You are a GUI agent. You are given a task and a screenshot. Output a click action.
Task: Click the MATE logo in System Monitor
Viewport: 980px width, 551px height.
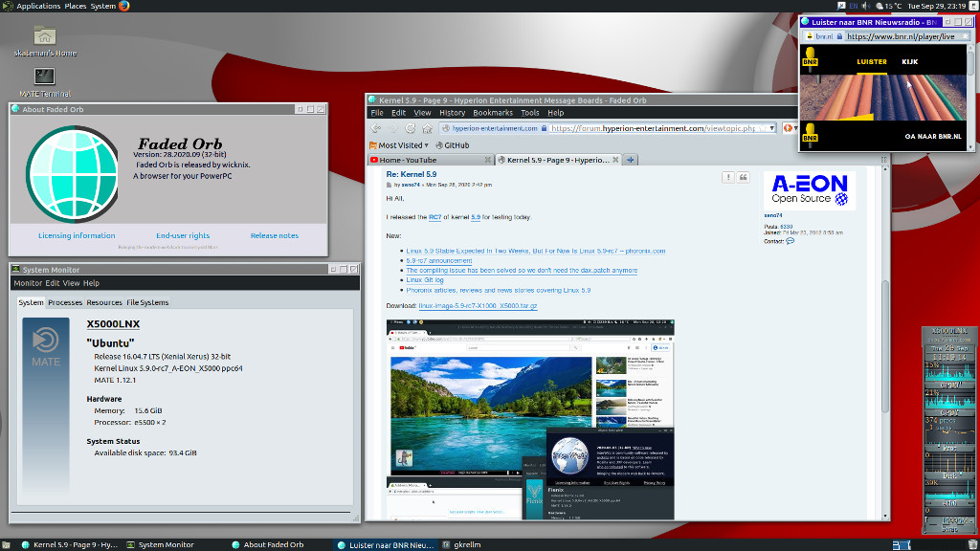(x=46, y=347)
